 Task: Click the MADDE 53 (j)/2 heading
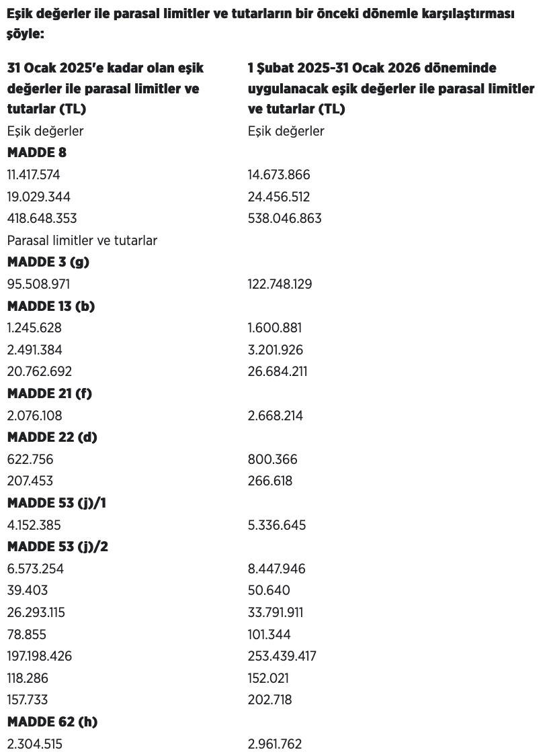58,547
